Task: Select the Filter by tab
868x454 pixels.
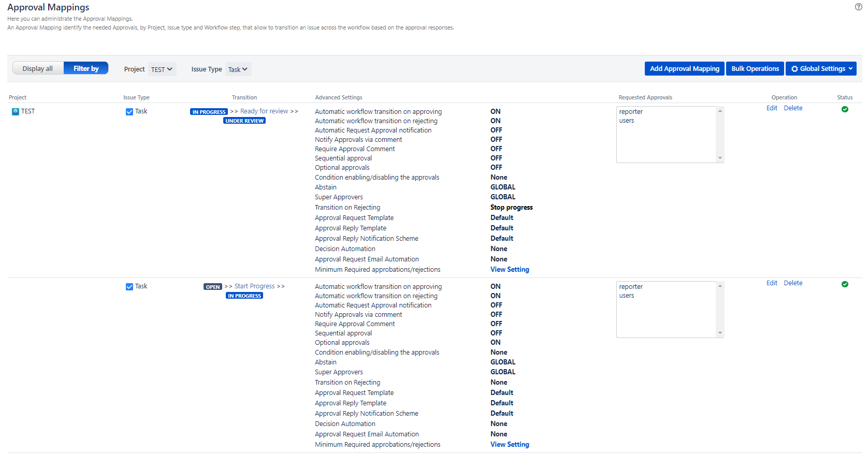Action: click(86, 68)
